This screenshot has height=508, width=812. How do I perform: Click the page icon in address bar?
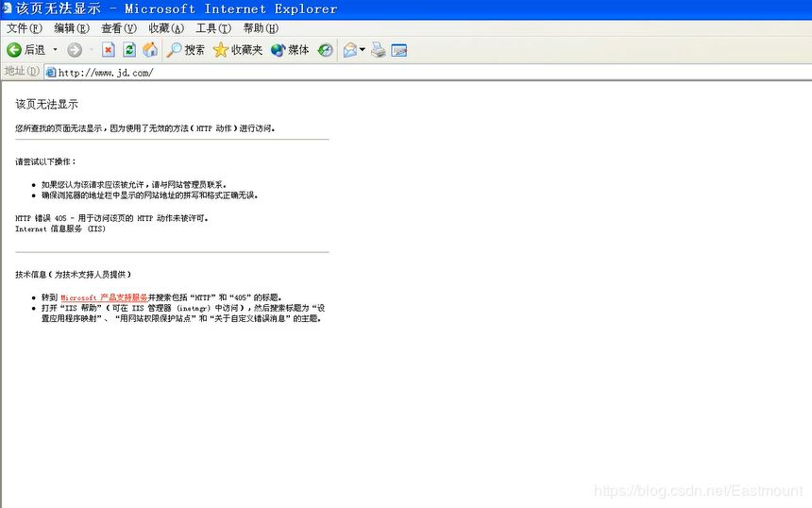pyautogui.click(x=51, y=73)
